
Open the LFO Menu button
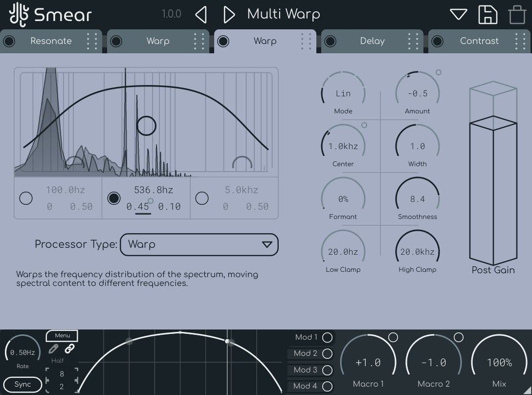coord(62,336)
